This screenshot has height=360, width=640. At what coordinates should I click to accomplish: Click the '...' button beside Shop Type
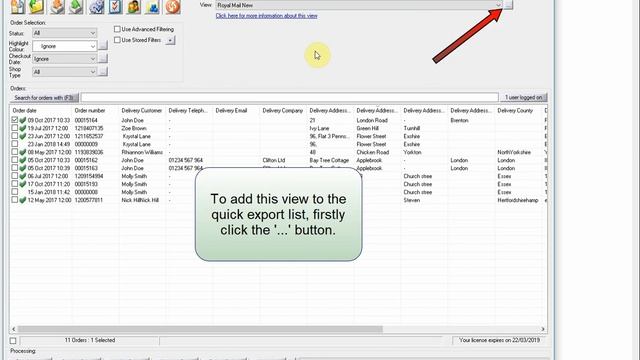click(103, 72)
